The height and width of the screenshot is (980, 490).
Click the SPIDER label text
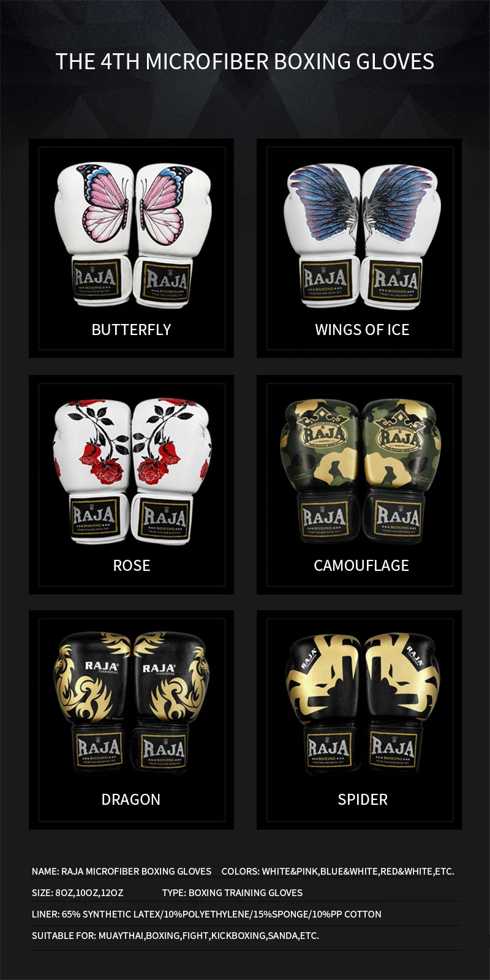[x=363, y=799]
